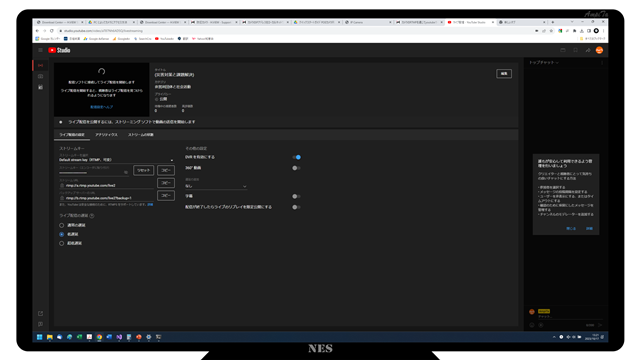Click the taskbar clock and date
Screen dimensions: 640x360
click(x=591, y=337)
